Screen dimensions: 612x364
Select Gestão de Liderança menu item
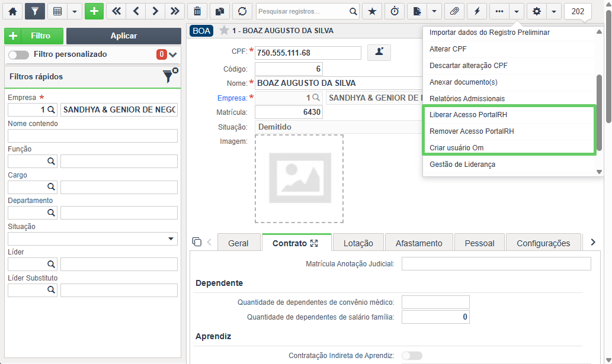click(x=462, y=165)
